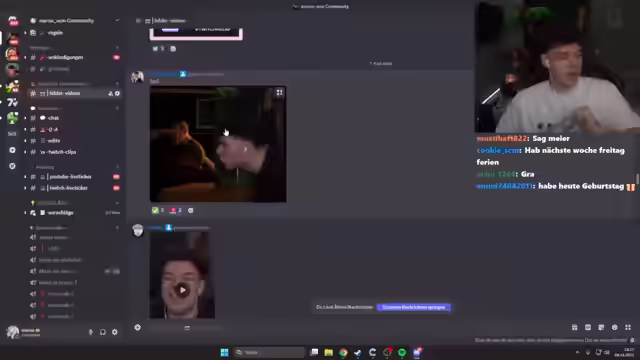
Task: Toggle green checkmark reaction under the image
Action: tap(158, 211)
